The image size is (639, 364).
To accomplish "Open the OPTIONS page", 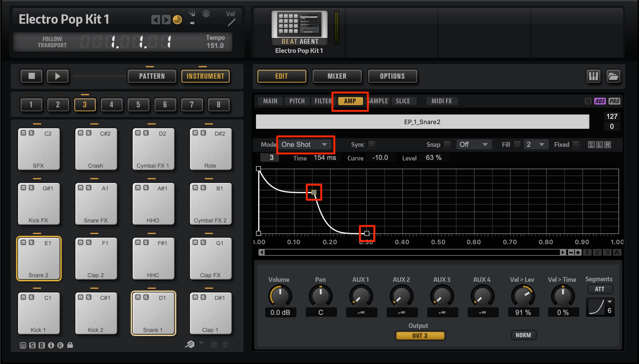I will pyautogui.click(x=392, y=76).
